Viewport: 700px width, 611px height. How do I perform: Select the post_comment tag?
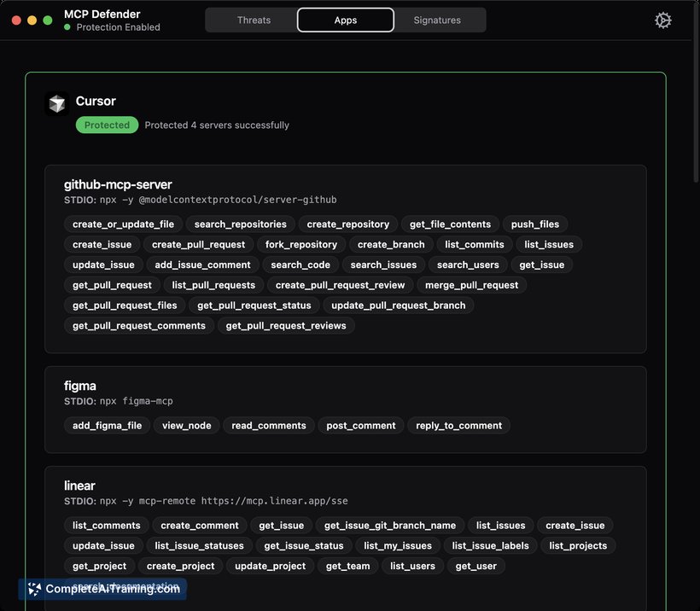click(x=361, y=425)
